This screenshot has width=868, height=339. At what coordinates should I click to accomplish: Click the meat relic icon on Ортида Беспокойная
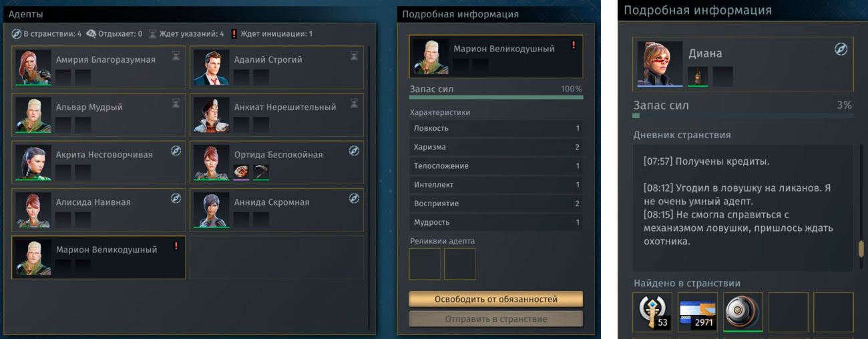(241, 172)
